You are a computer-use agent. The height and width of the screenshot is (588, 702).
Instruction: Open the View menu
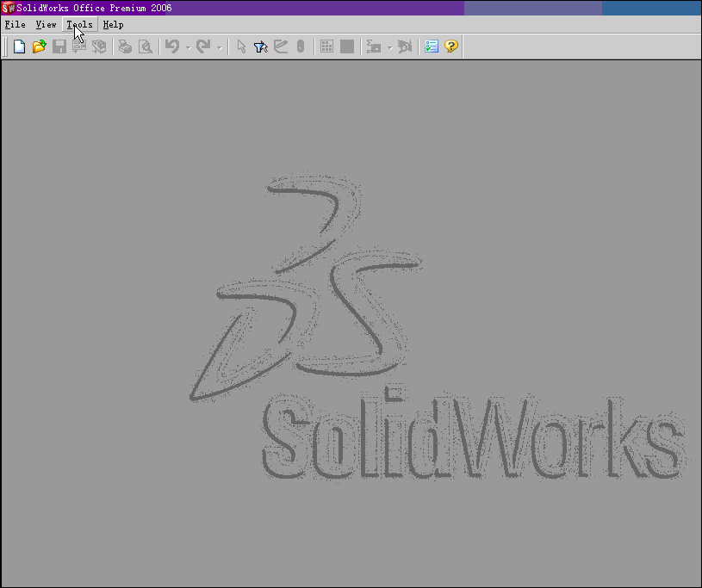click(47, 25)
